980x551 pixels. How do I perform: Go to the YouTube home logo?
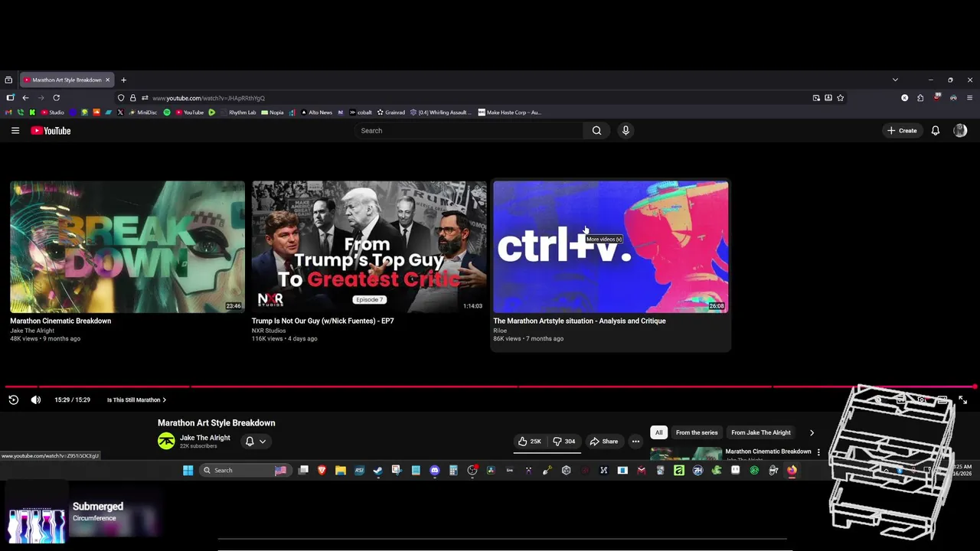(51, 131)
